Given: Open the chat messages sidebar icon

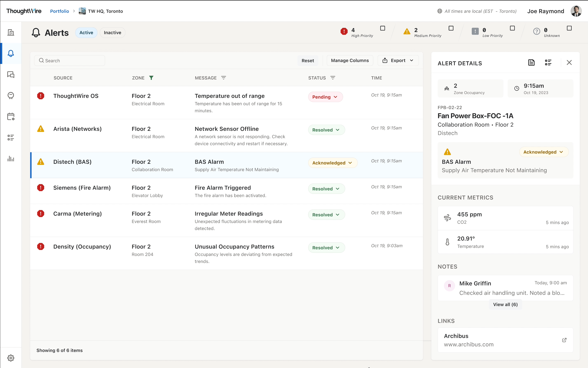Looking at the screenshot, I should coord(11,74).
